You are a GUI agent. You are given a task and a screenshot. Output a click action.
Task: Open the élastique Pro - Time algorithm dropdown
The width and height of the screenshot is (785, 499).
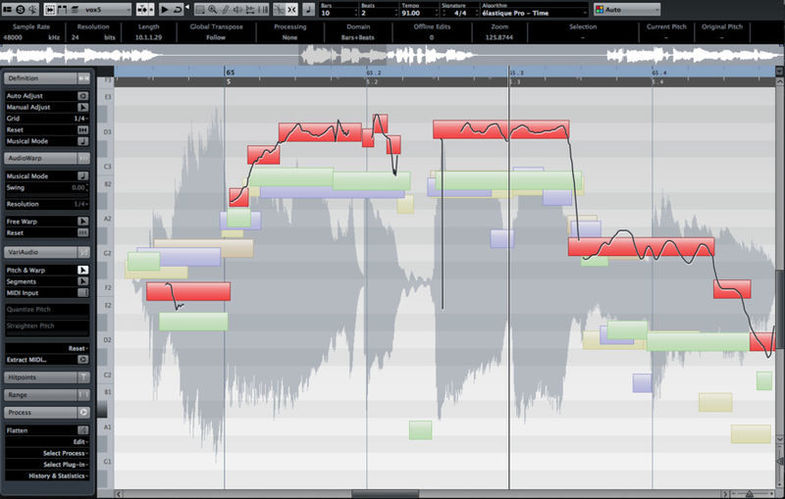pyautogui.click(x=534, y=13)
